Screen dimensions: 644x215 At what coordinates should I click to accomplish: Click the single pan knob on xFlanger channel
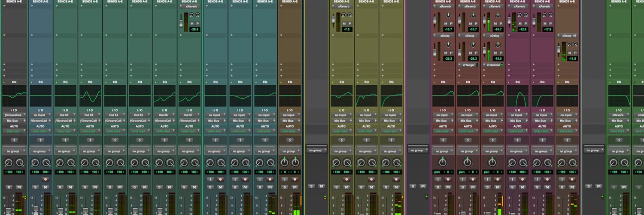click(468, 163)
